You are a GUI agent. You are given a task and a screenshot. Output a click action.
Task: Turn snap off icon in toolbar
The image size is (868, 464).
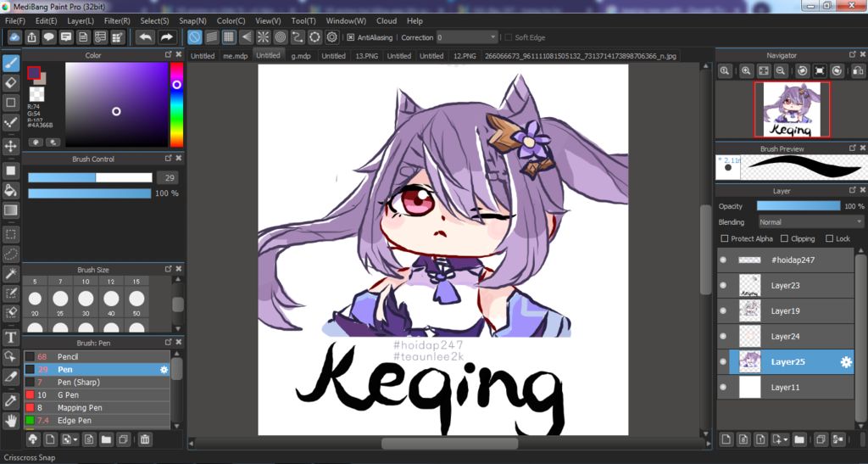194,37
